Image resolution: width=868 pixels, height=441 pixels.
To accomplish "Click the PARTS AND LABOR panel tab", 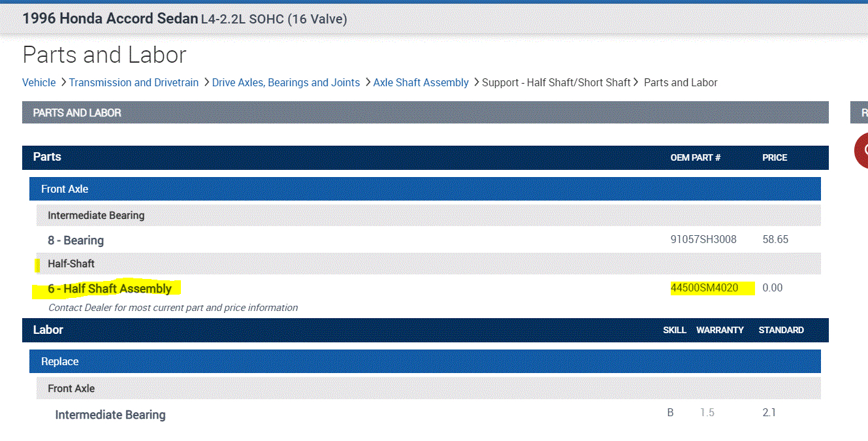I will [x=77, y=113].
